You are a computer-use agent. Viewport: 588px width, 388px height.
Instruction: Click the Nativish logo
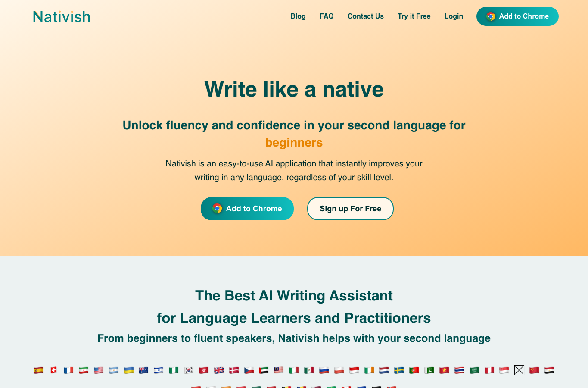[62, 16]
